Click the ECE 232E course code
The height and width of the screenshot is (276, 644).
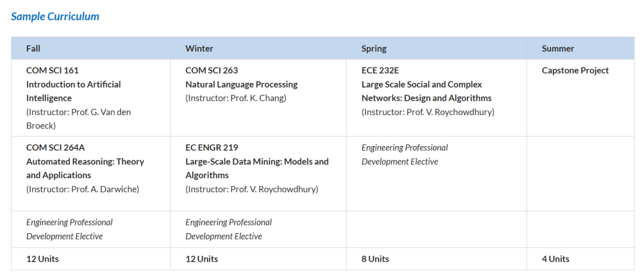[x=380, y=70]
